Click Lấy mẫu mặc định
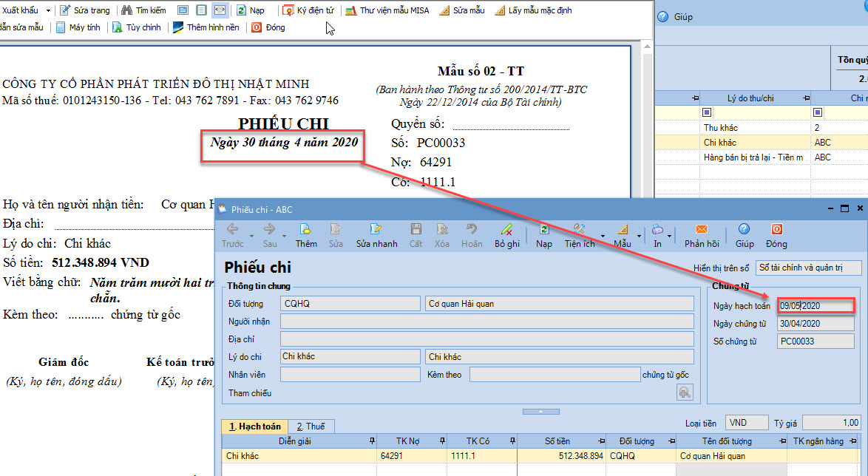Viewport: 868px width, 476px height. point(534,10)
